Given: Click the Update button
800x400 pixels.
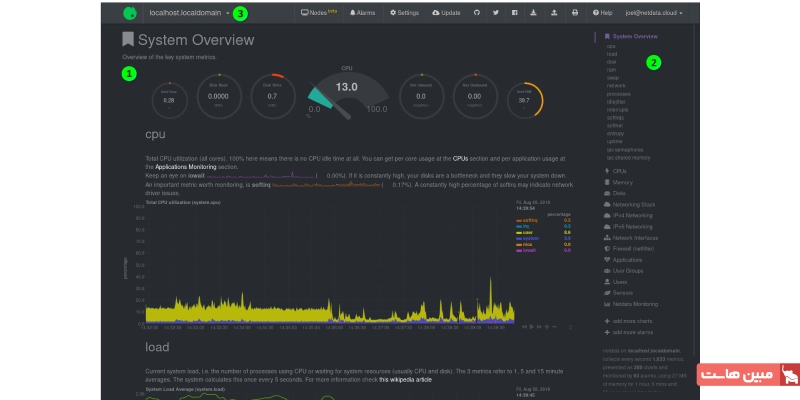Looking at the screenshot, I should [x=446, y=13].
